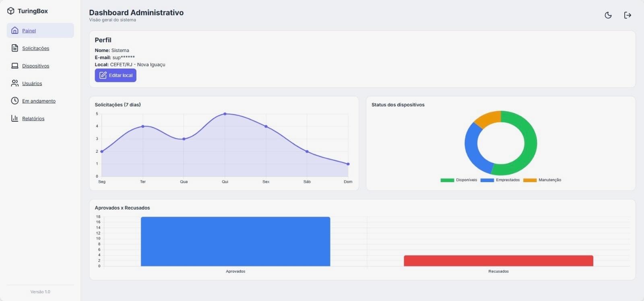Open the Usuários link in sidebar
The height and width of the screenshot is (301, 644).
[32, 83]
